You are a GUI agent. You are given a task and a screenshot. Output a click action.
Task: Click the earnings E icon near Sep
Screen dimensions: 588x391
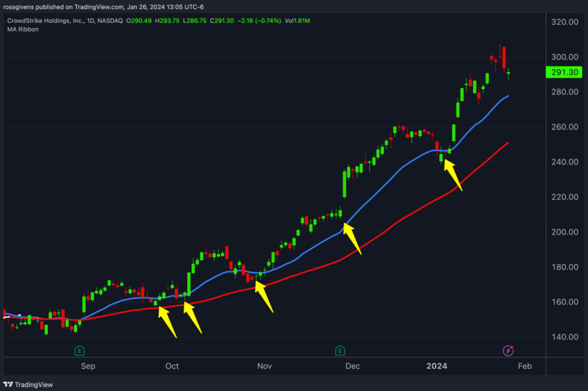pyautogui.click(x=80, y=351)
